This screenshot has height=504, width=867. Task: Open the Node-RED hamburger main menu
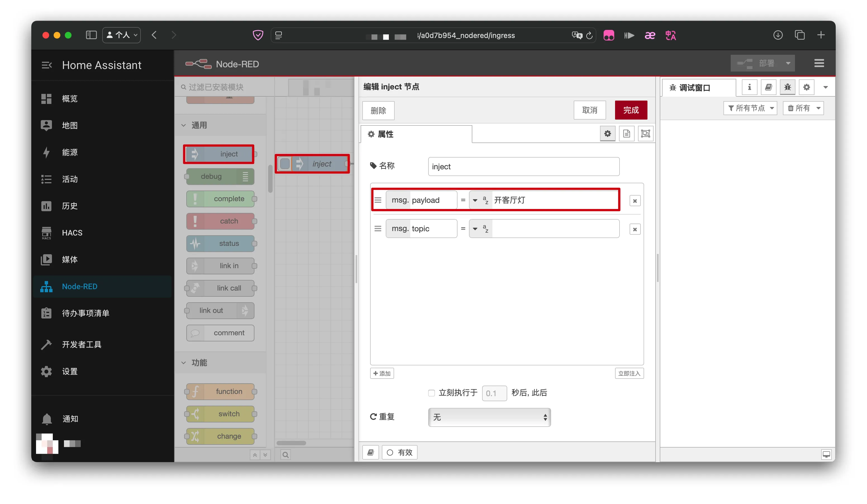[x=819, y=63]
